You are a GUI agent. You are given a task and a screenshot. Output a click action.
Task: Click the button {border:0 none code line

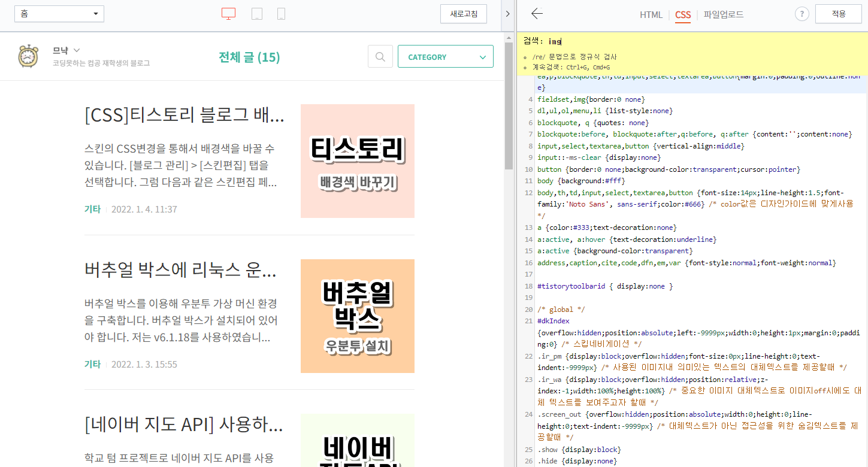click(x=669, y=169)
